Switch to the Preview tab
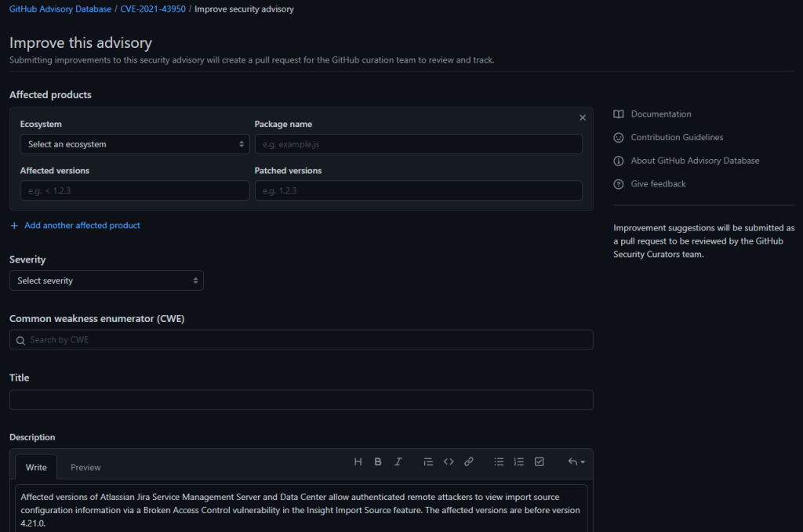 tap(85, 467)
